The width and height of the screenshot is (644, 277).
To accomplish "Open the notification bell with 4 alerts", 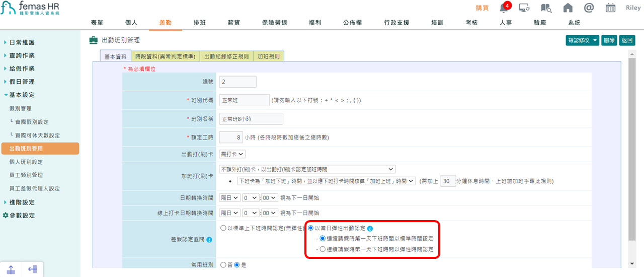I will (x=504, y=8).
